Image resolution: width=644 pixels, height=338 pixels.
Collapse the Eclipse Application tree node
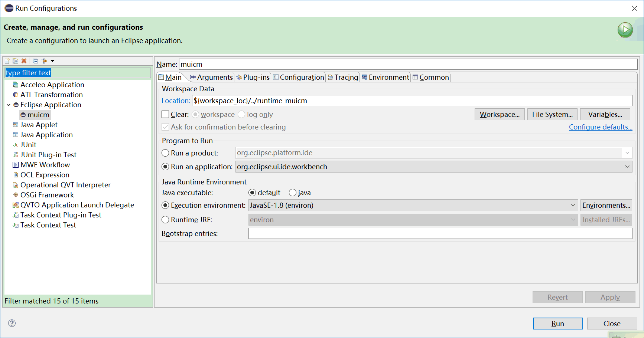(9, 105)
